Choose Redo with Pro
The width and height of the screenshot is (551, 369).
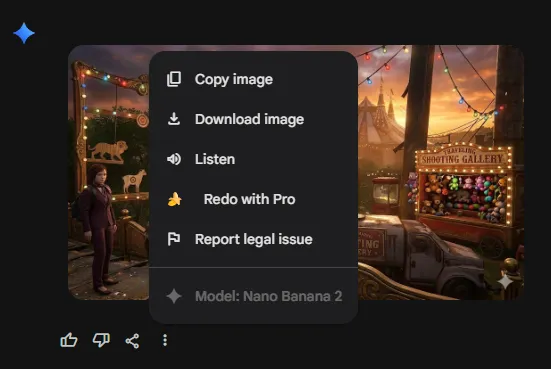click(x=254, y=199)
